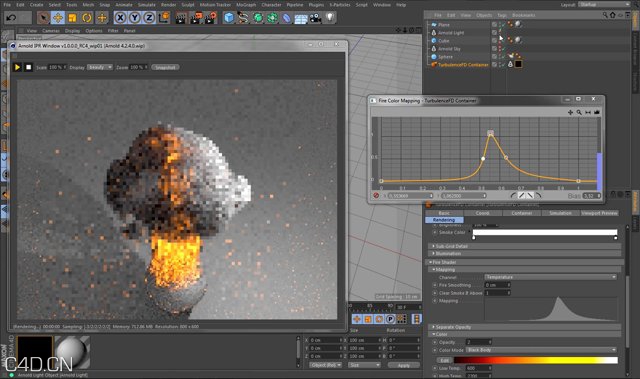Open the Simulate menu

[x=147, y=4]
